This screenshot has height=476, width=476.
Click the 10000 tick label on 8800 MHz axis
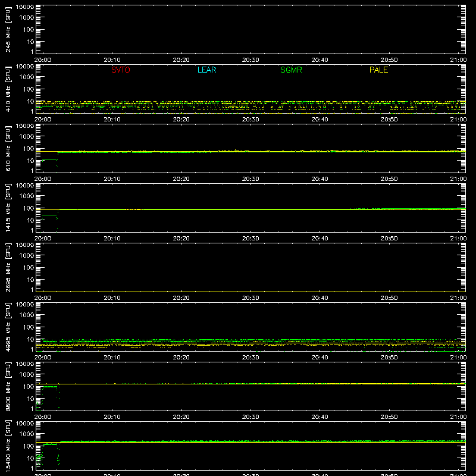(x=25, y=364)
